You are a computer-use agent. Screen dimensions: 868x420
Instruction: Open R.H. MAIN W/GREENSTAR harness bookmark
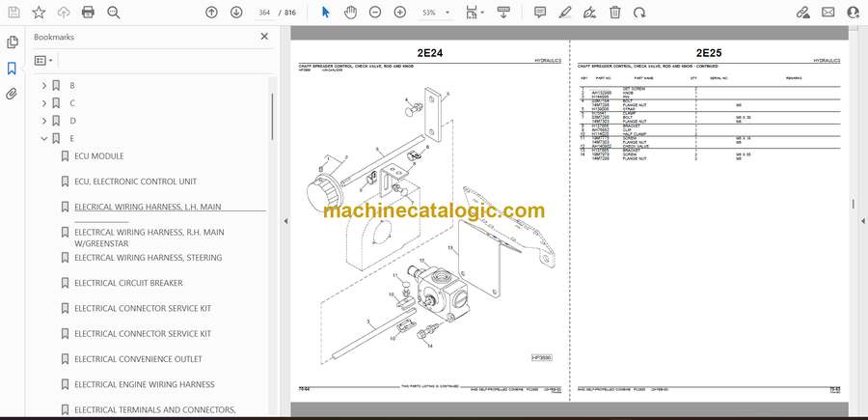pos(149,238)
